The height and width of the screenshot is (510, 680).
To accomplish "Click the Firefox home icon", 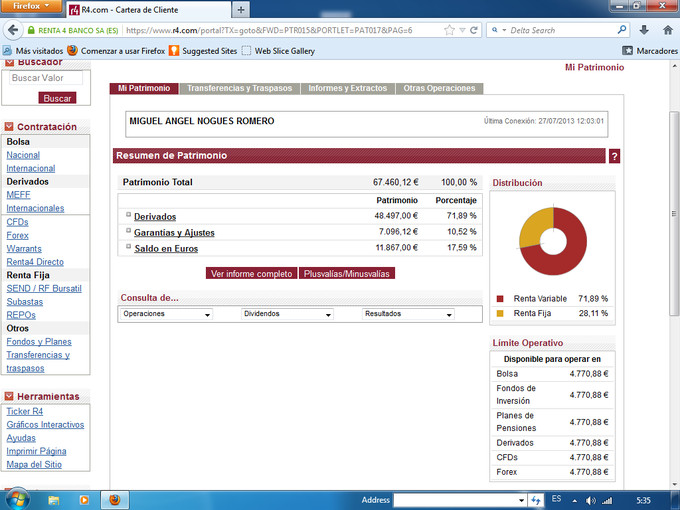I will 667,30.
